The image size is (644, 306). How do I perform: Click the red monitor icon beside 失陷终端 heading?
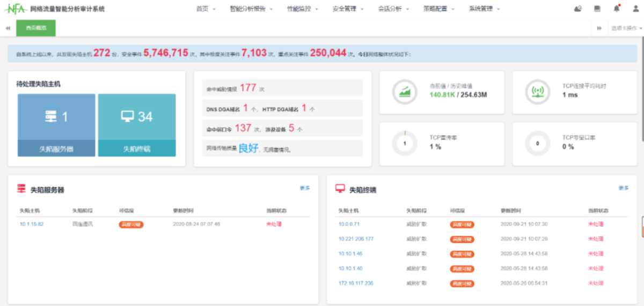coord(340,189)
